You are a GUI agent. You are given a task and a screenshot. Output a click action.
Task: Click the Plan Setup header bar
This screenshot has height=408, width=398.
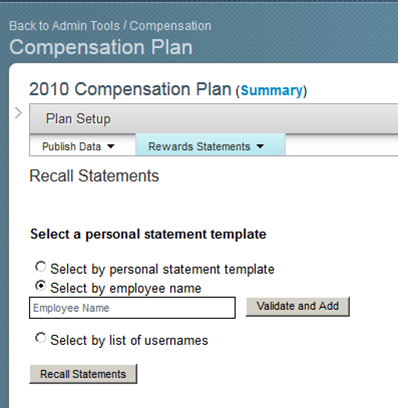[213, 119]
